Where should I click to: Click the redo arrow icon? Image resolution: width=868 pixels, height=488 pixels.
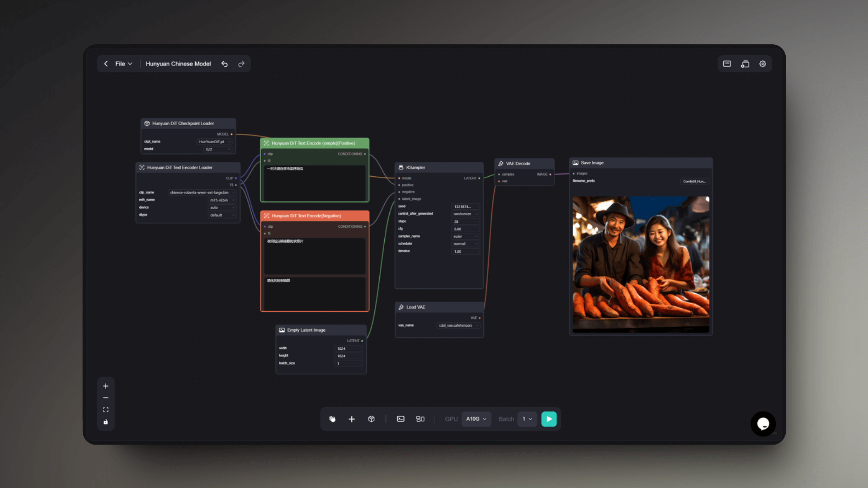(x=241, y=64)
